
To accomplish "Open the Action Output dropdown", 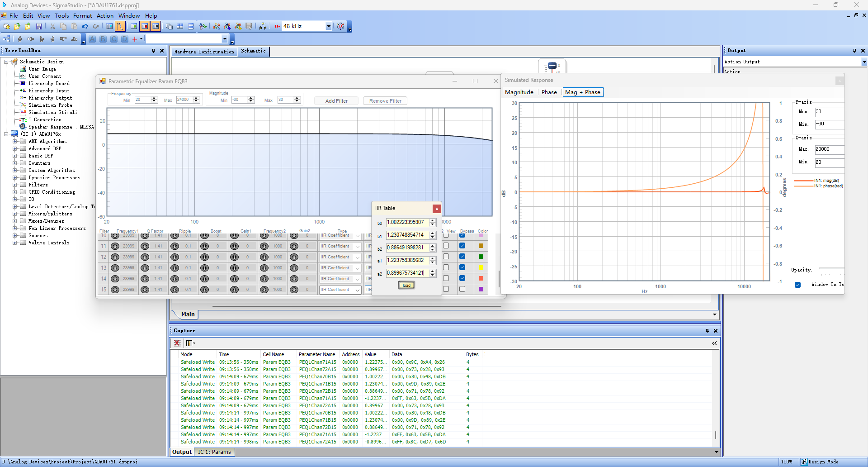I will pos(864,62).
